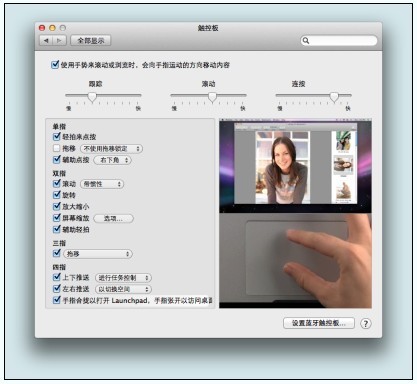Image resolution: width=417 pixels, height=384 pixels.
Task: Toggle the two-finger 滚动 checkbox
Action: [x=57, y=183]
